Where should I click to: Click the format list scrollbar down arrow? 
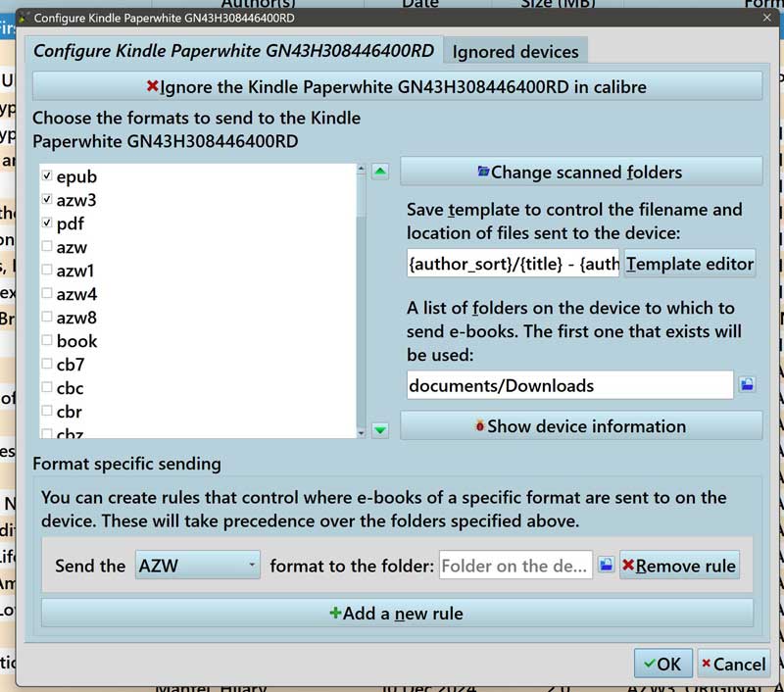coord(361,433)
